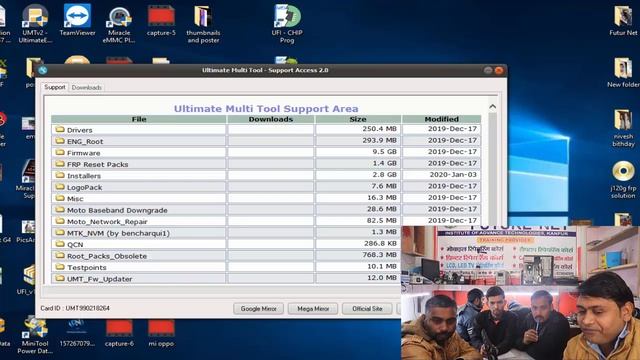Open the Misc folder
The width and height of the screenshot is (640, 360).
point(75,199)
